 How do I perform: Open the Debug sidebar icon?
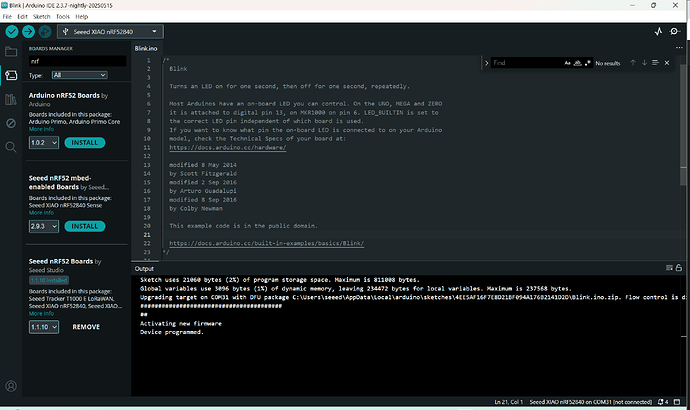pyautogui.click(x=11, y=123)
